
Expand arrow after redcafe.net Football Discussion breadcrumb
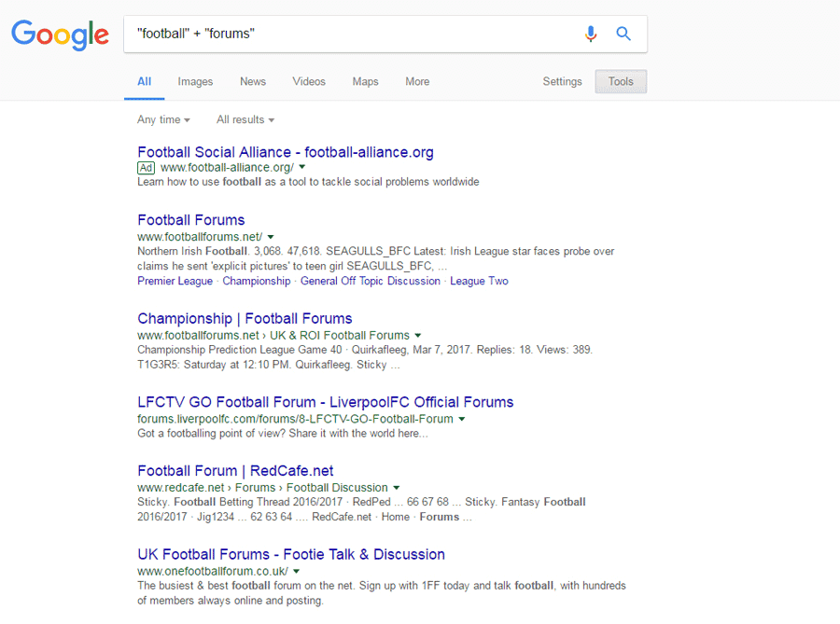(397, 488)
